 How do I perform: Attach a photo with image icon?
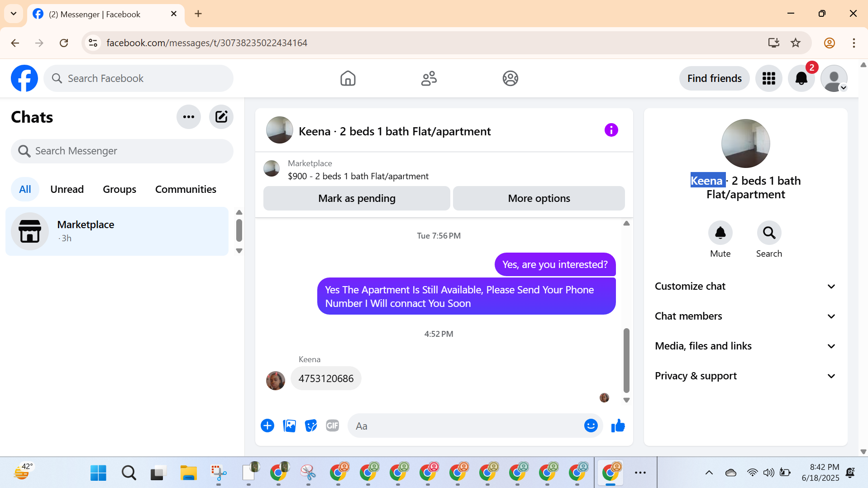tap(289, 426)
